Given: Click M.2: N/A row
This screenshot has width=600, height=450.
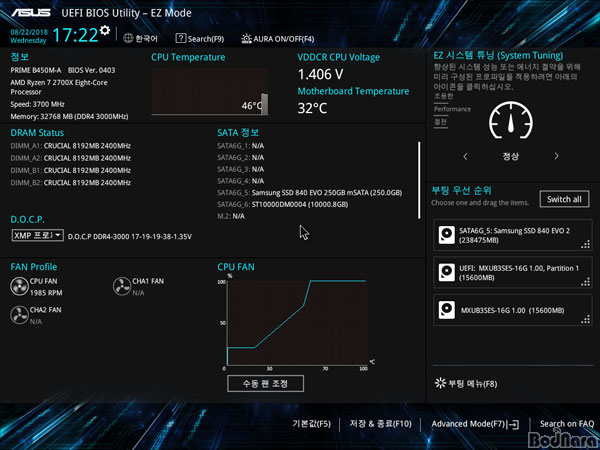Looking at the screenshot, I should 231,216.
